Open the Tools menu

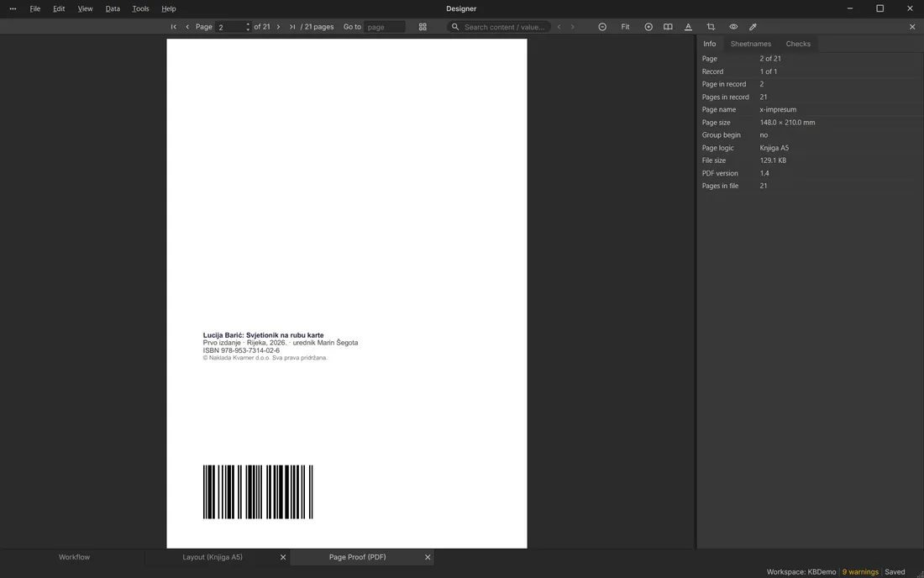tap(140, 9)
